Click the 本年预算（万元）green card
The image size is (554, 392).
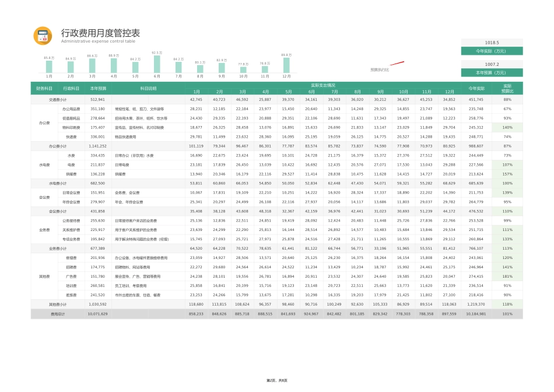492,73
